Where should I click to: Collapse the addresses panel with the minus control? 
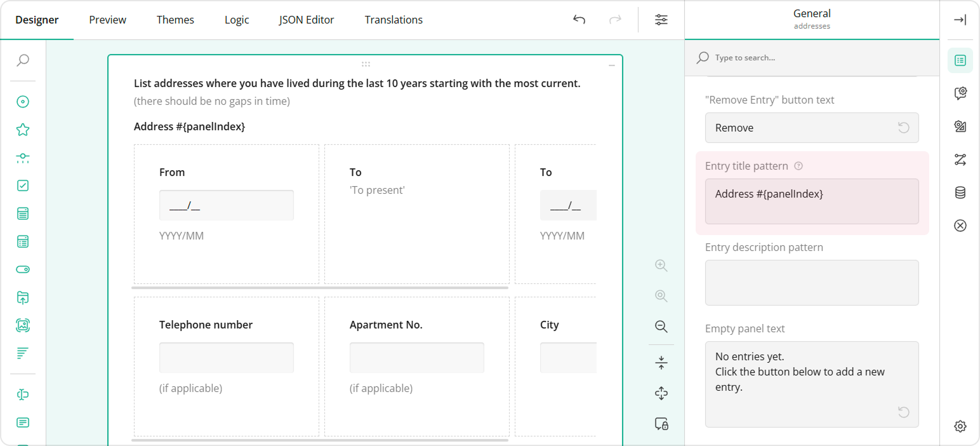[x=611, y=64]
